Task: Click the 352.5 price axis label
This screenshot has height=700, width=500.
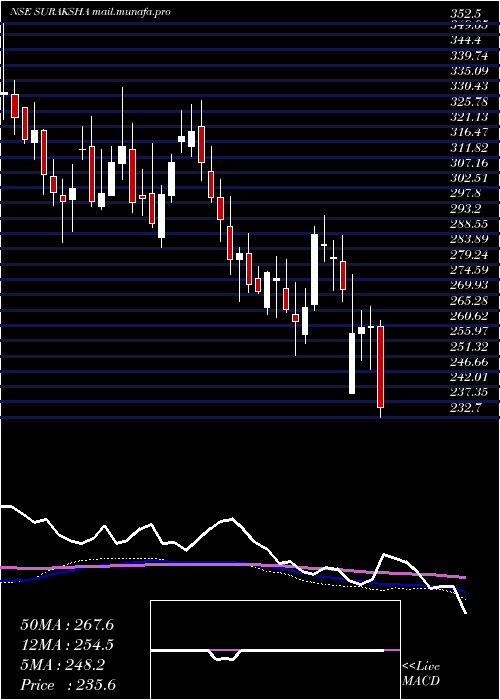Action: (x=467, y=14)
